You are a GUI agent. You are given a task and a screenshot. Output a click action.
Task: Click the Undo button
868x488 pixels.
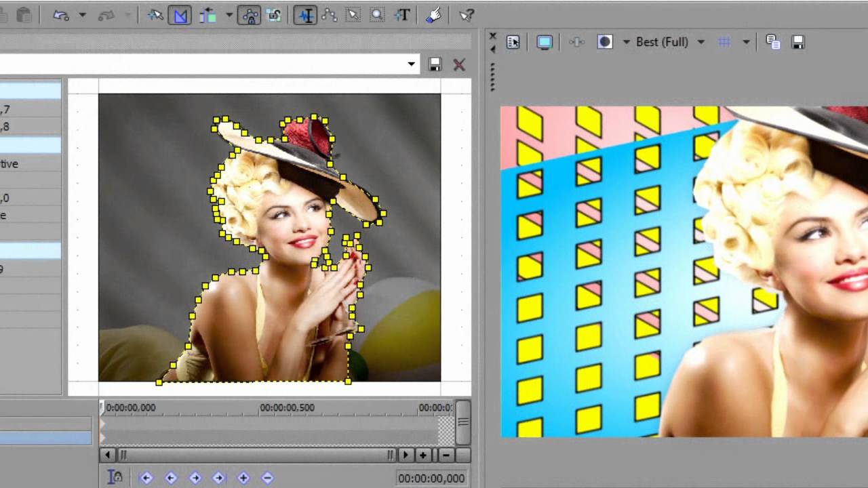[60, 15]
